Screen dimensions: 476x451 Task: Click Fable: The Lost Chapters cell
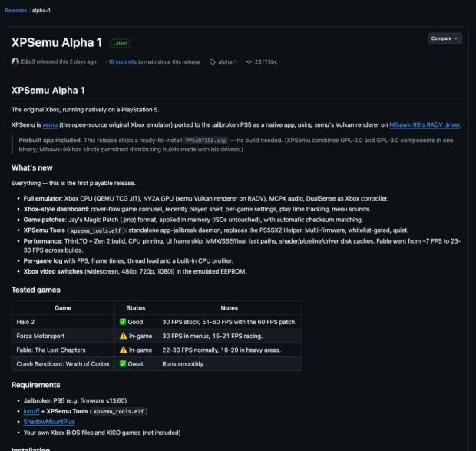pos(63,350)
